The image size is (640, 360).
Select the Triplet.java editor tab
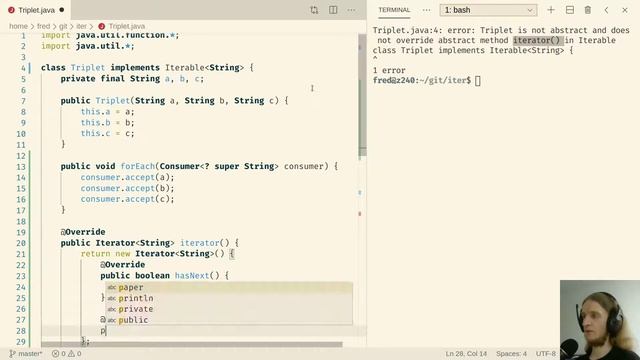pyautogui.click(x=36, y=10)
